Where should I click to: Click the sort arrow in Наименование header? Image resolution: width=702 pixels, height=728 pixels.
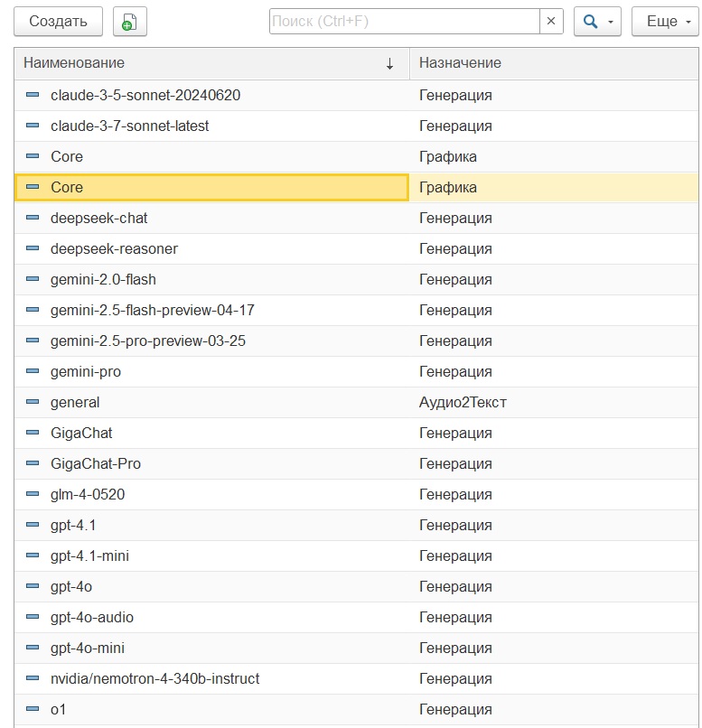pos(389,63)
